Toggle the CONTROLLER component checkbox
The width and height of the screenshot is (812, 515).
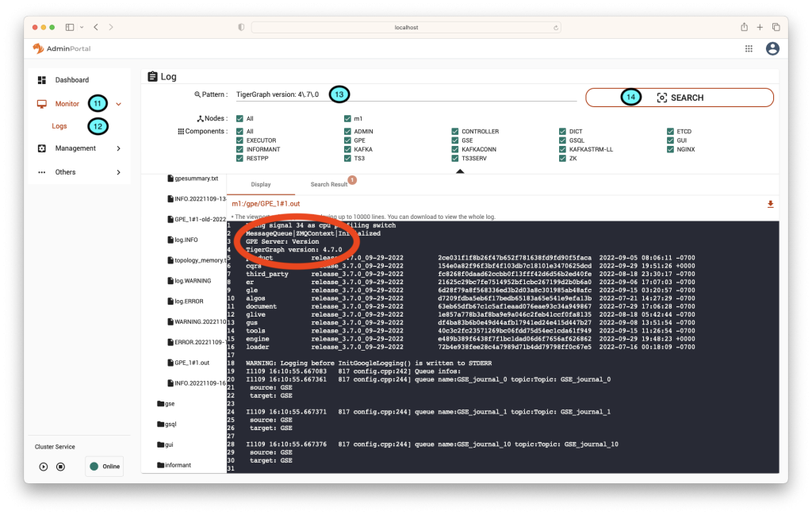454,132
